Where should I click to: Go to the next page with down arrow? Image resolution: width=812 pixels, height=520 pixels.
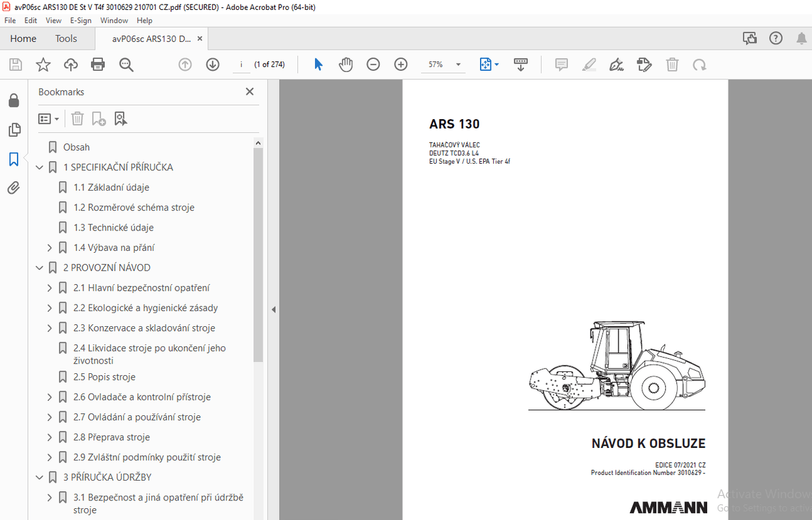point(212,64)
